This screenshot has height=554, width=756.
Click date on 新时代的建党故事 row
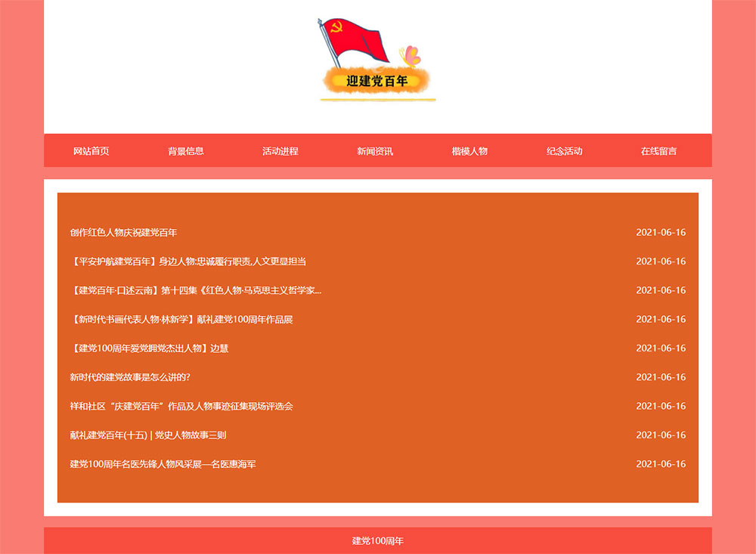[661, 377]
